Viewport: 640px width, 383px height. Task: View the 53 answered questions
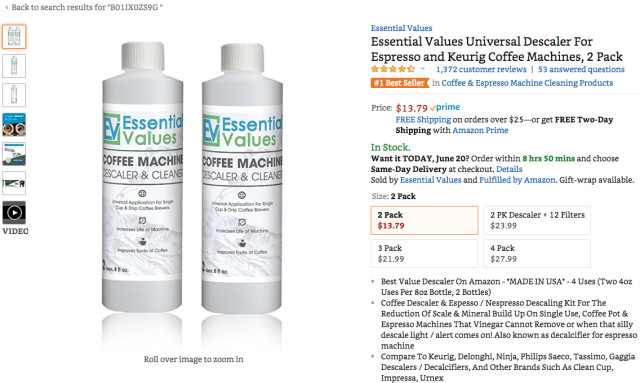[x=581, y=69]
